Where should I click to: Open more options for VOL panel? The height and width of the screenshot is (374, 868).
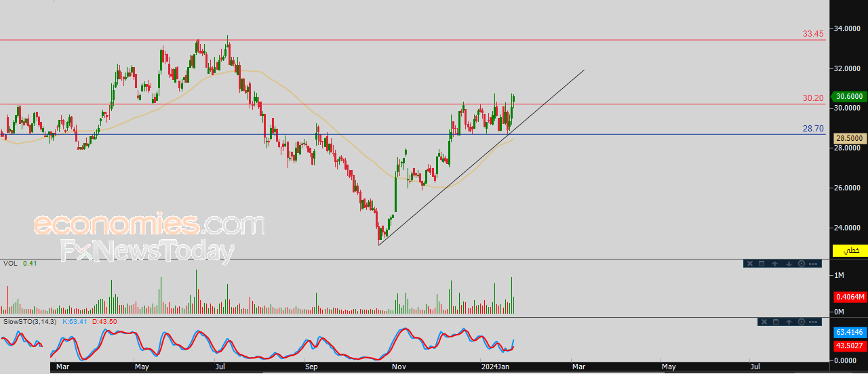[813, 264]
